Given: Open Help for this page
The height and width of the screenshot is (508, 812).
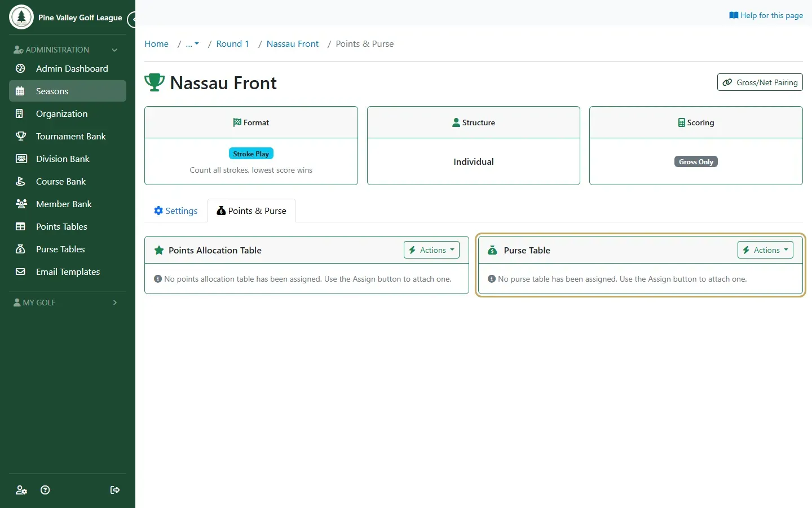Looking at the screenshot, I should pos(766,15).
